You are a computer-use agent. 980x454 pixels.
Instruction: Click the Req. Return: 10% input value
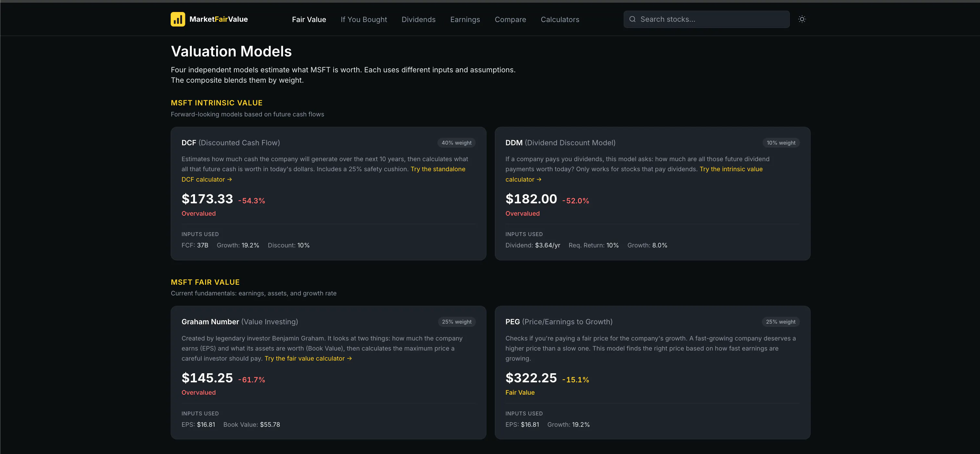point(594,245)
